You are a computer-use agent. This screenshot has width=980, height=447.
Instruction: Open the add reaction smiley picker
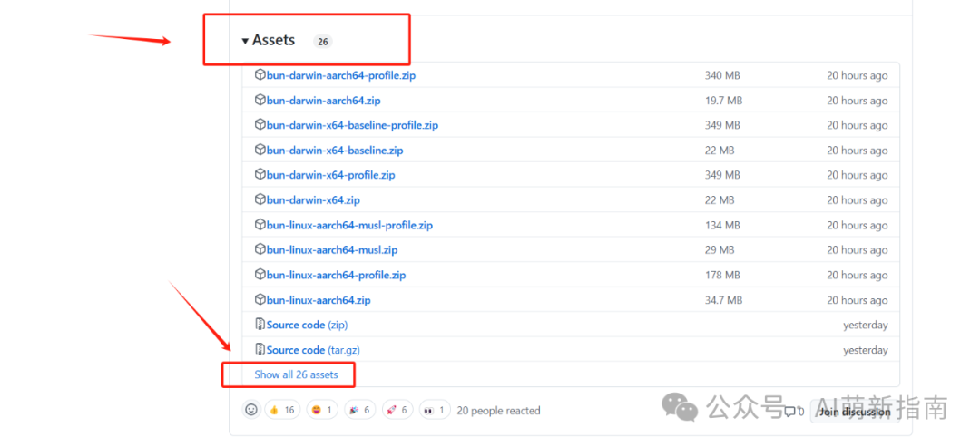point(251,410)
